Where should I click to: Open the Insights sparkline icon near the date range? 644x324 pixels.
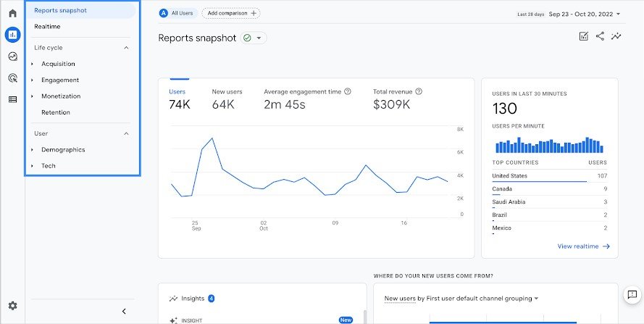click(x=616, y=36)
